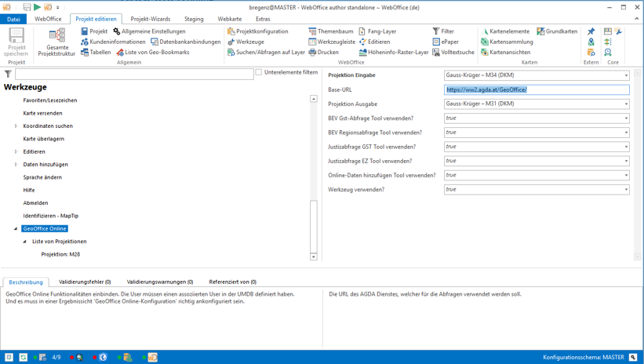Screen dimensions: 644x364
Task: Toggle Unterelemente filtern checkbox
Action: [259, 72]
